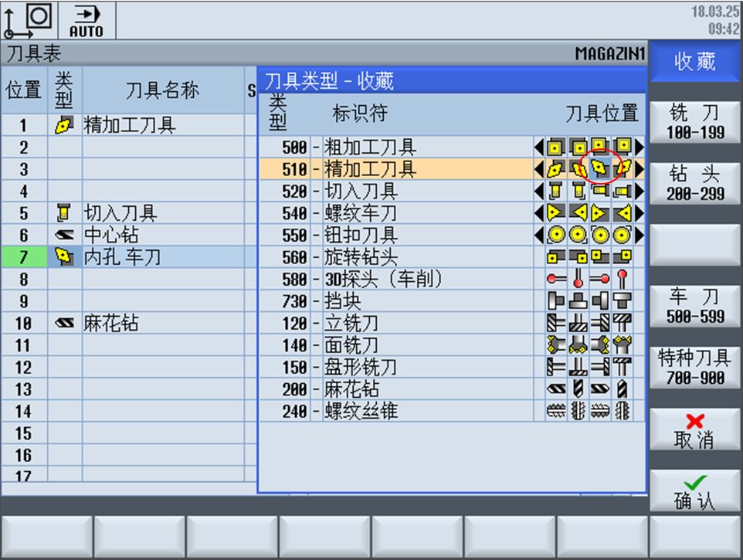The height and width of the screenshot is (560, 743).
Task: Click left arrow of 520 切入刀具 tool positions
Action: (x=539, y=191)
